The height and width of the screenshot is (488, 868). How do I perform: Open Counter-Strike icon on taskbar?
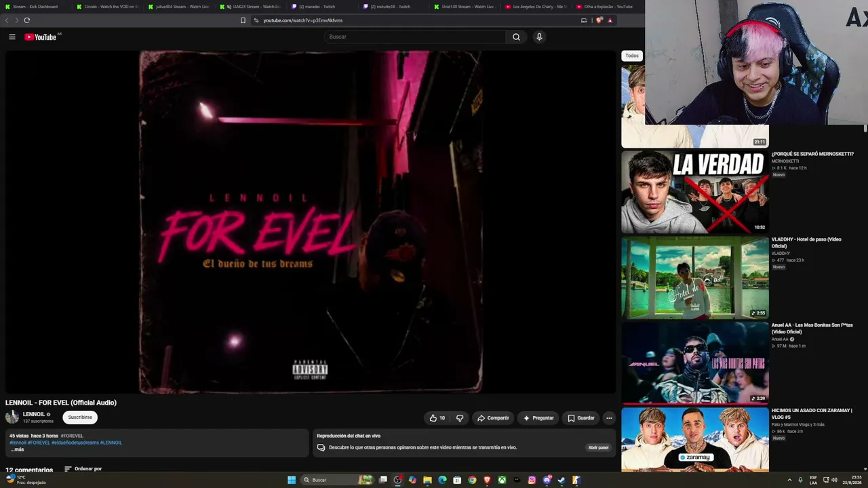(x=576, y=480)
